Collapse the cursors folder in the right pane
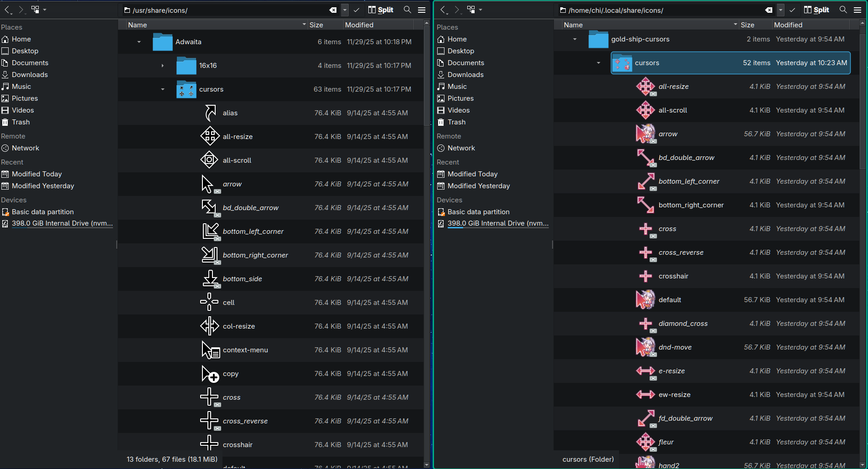Viewport: 868px width, 469px height. [x=599, y=63]
